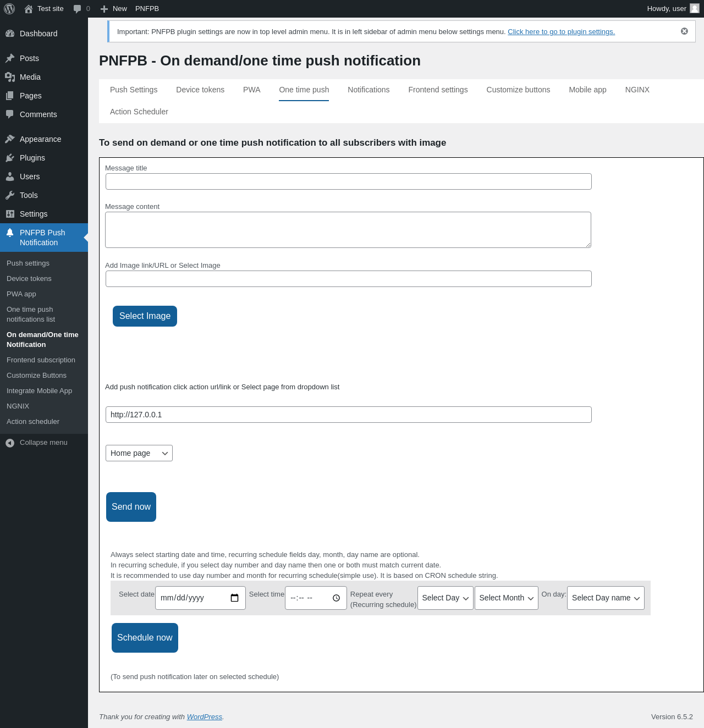Switch to the Device tokens tab
704x728 pixels.
click(x=200, y=90)
